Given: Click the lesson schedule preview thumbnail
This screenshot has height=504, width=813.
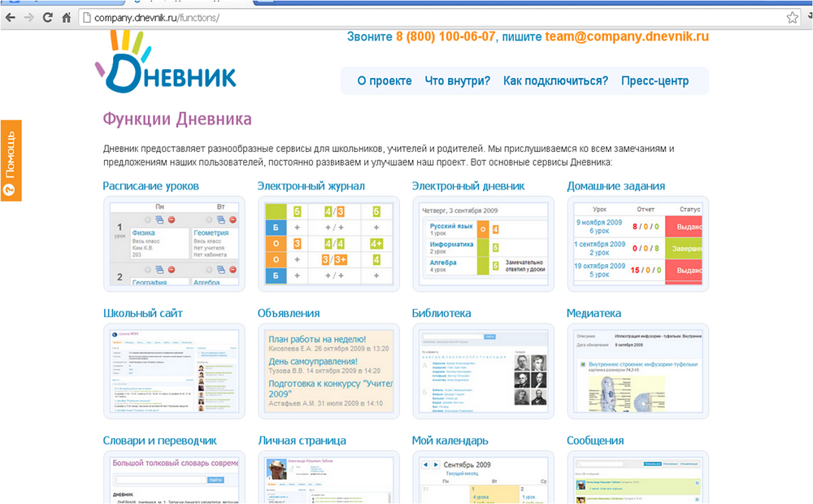Looking at the screenshot, I should click(174, 244).
